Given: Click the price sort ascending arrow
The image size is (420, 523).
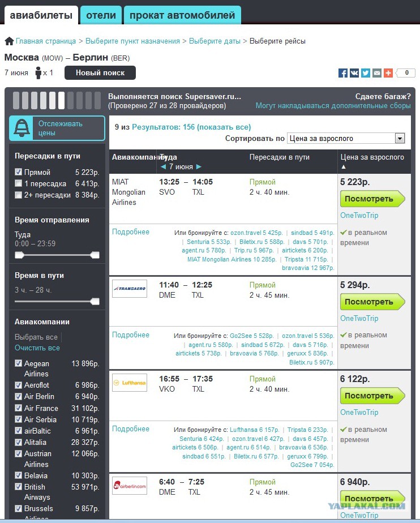Looking at the screenshot, I should coord(344,167).
